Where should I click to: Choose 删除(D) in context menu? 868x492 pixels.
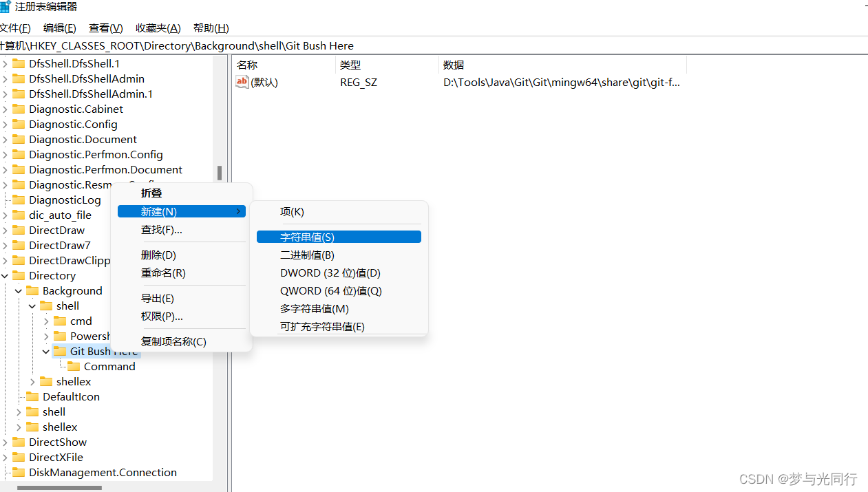click(x=182, y=255)
